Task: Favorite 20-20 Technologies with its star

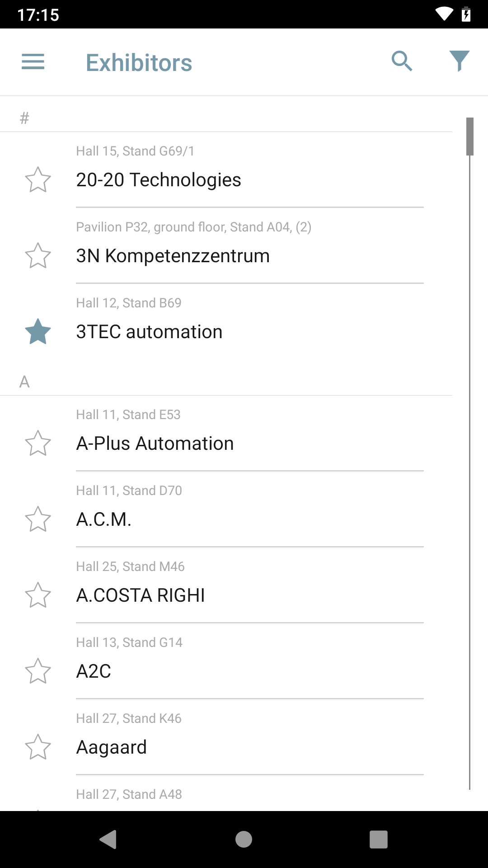Action: [38, 179]
